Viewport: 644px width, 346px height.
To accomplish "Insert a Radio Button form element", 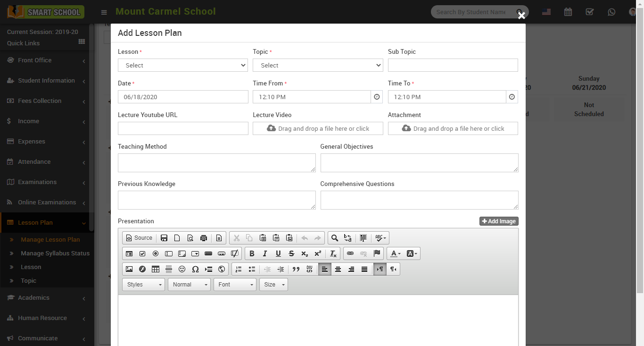I will point(156,253).
